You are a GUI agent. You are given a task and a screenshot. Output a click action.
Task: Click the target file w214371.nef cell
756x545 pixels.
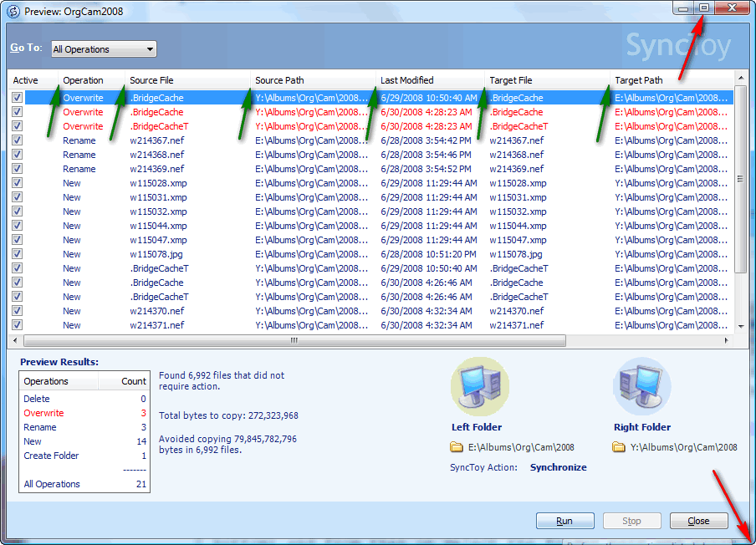click(517, 325)
